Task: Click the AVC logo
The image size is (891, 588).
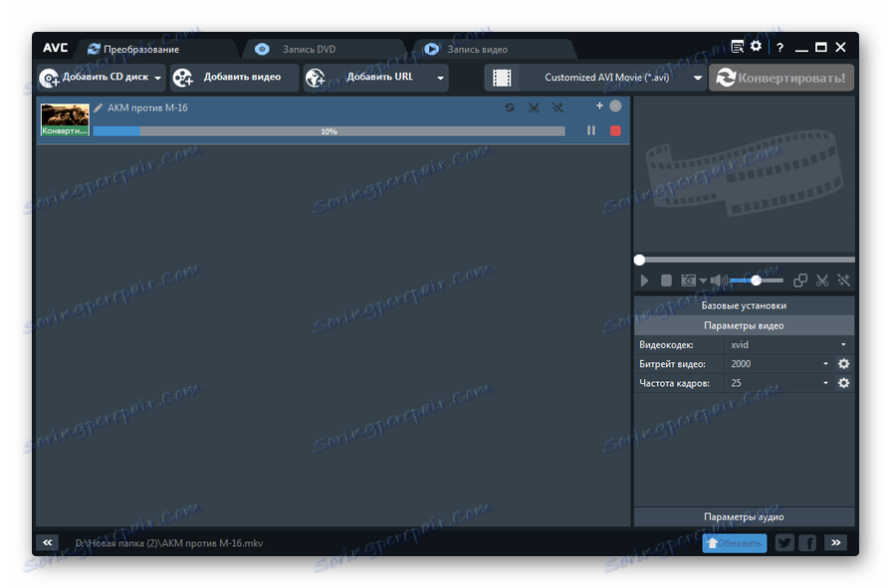Action: click(55, 48)
